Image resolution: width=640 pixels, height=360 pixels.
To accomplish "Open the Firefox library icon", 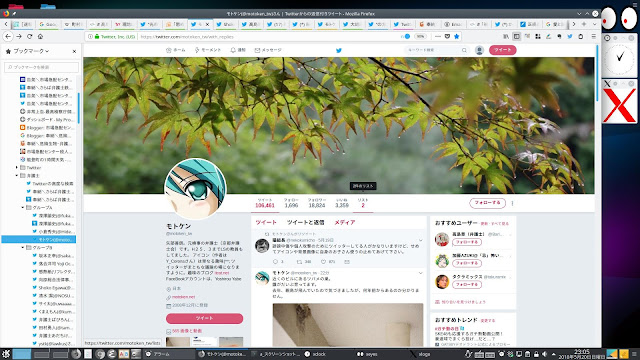I will (x=506, y=36).
